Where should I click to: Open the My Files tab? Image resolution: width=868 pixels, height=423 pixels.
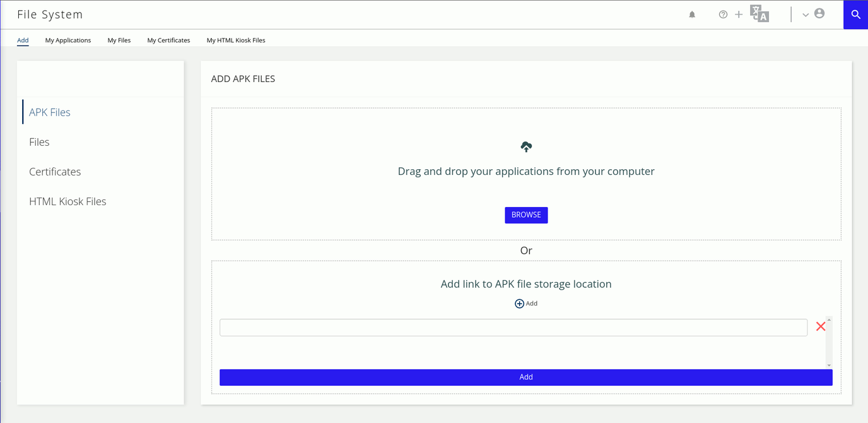click(x=119, y=40)
